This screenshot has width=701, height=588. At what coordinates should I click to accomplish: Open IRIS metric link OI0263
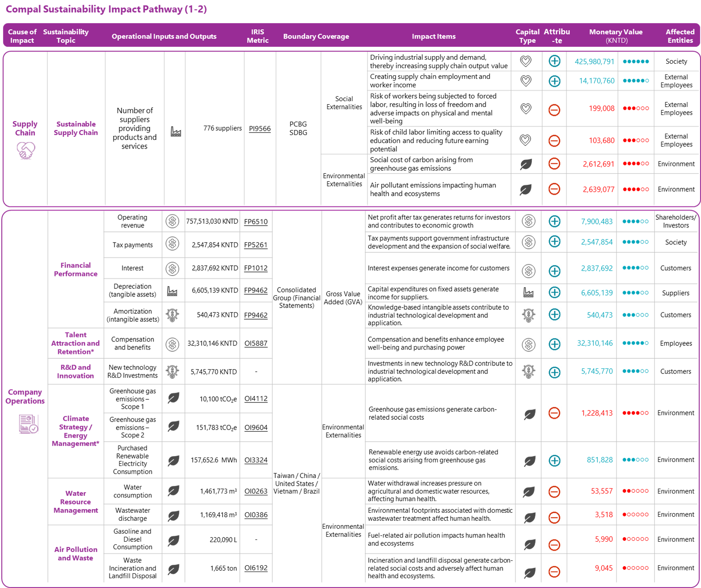256,491
